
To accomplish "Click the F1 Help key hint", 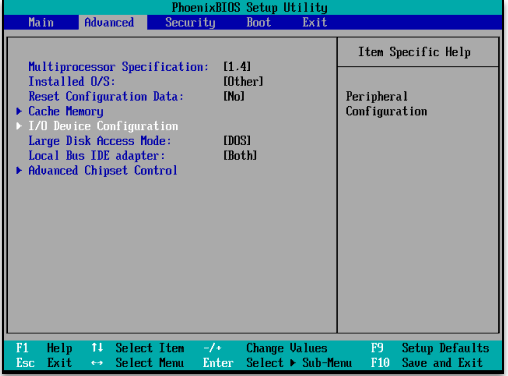I will [44, 348].
